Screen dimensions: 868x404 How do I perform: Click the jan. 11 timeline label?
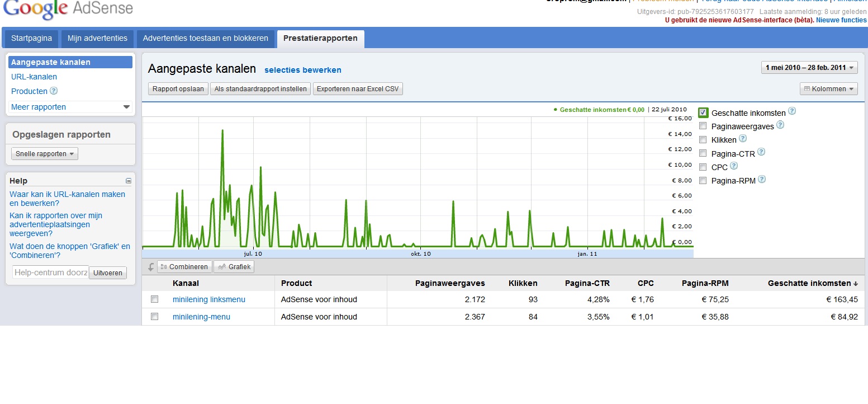tap(587, 254)
